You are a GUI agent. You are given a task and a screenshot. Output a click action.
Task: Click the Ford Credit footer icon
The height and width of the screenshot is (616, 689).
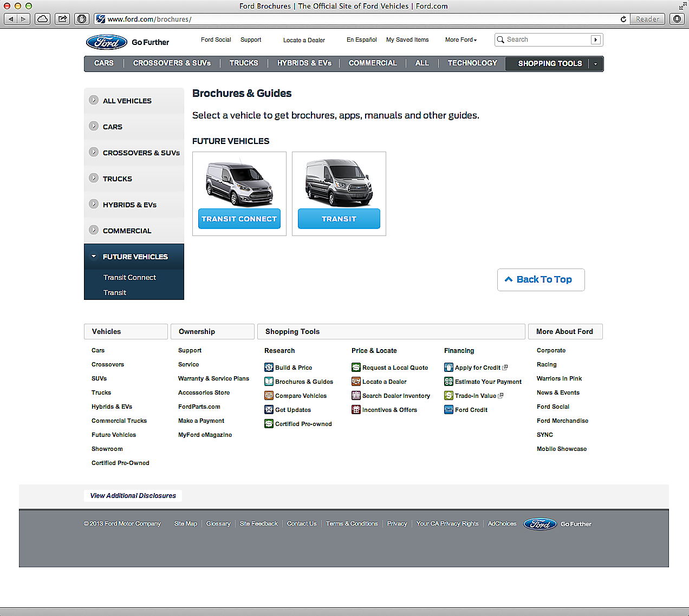point(448,410)
